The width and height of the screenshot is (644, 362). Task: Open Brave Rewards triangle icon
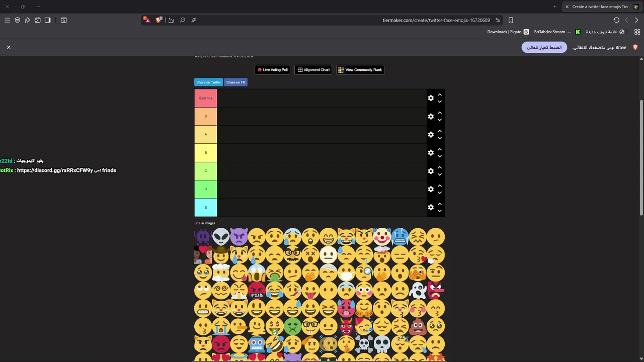point(146,20)
